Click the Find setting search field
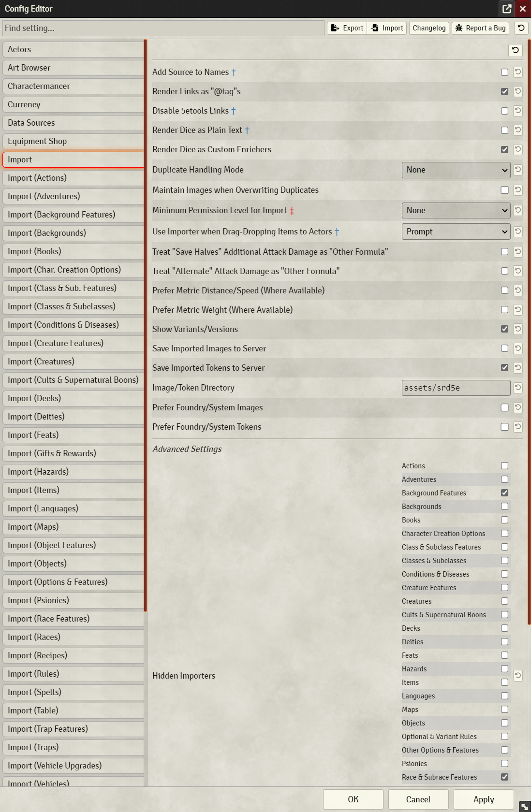This screenshot has width=531, height=812. click(x=163, y=28)
